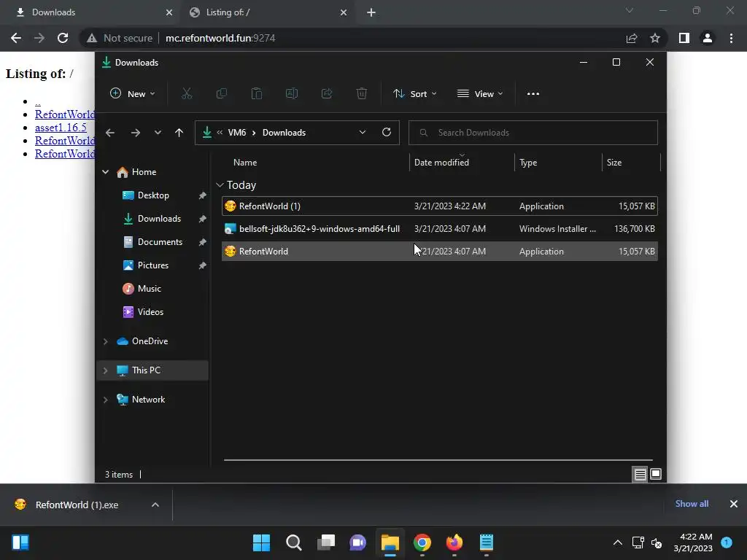Select the RefontWorld (1) application file
This screenshot has height=560, width=747.
pyautogui.click(x=440, y=206)
